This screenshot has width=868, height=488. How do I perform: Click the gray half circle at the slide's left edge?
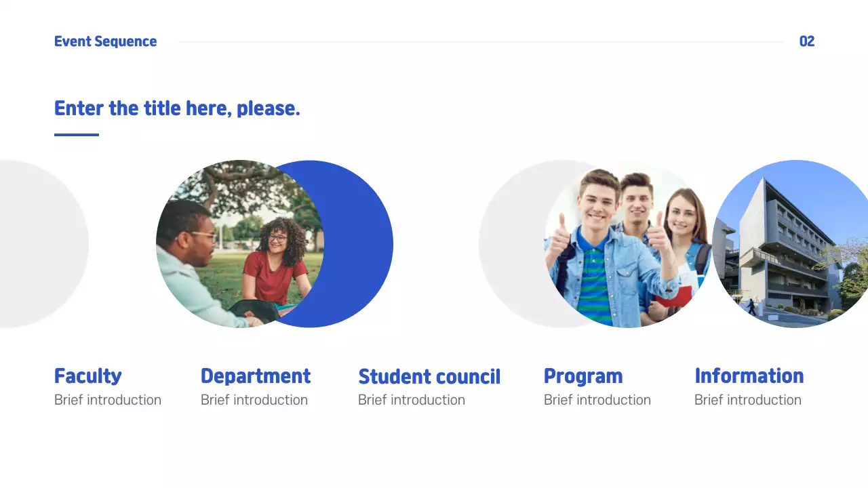coord(41,244)
